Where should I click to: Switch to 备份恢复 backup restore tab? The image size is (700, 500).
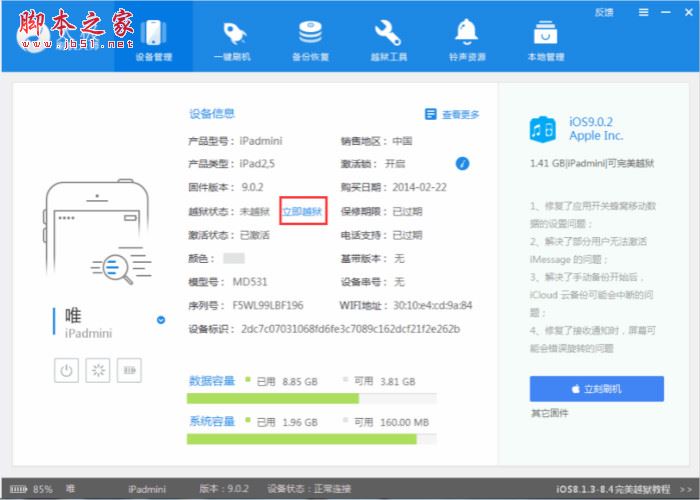coord(310,40)
